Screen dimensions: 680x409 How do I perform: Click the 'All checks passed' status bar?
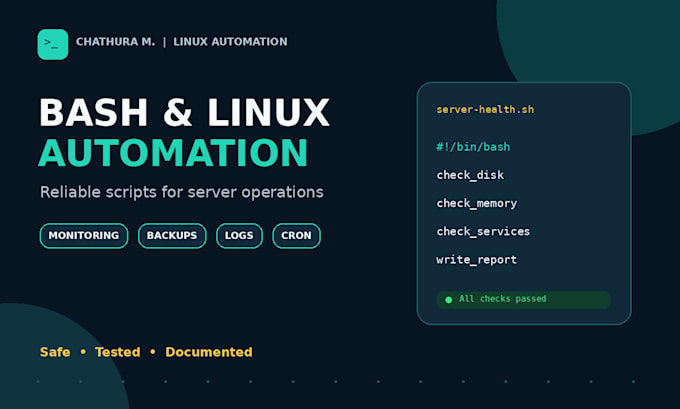[523, 299]
